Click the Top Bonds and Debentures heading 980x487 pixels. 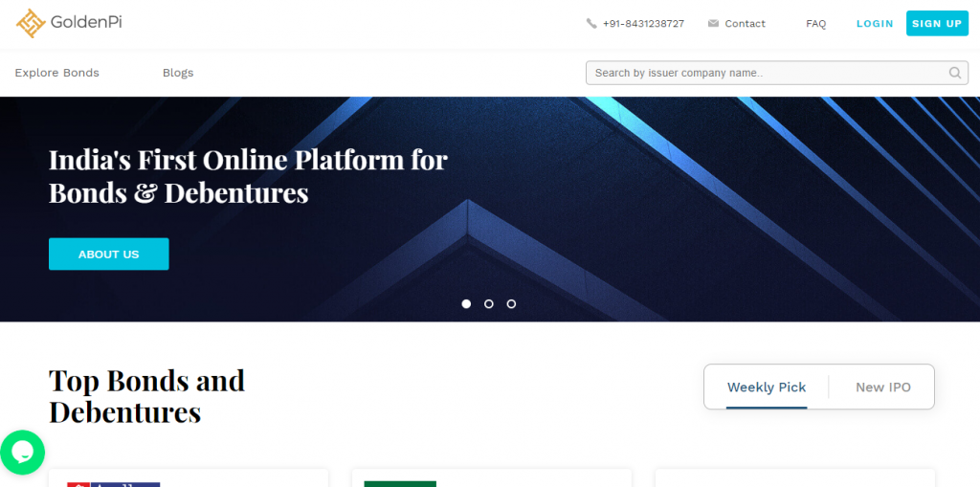(x=146, y=396)
